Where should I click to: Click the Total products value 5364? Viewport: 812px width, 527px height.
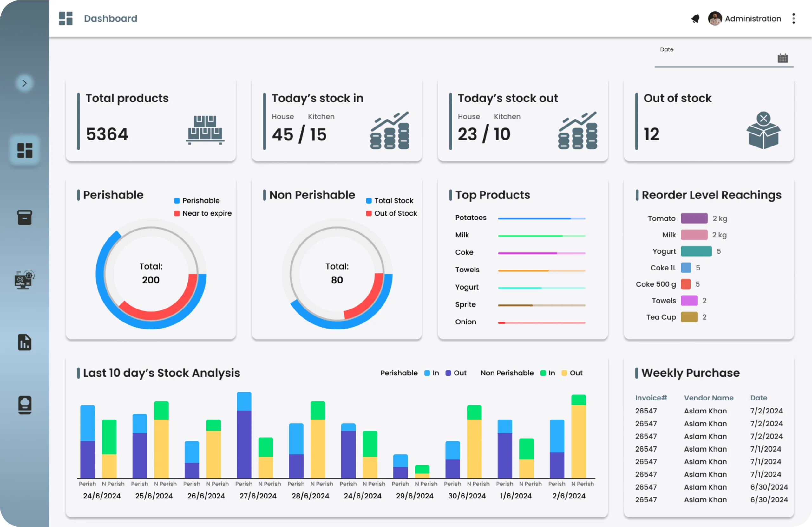coord(107,134)
